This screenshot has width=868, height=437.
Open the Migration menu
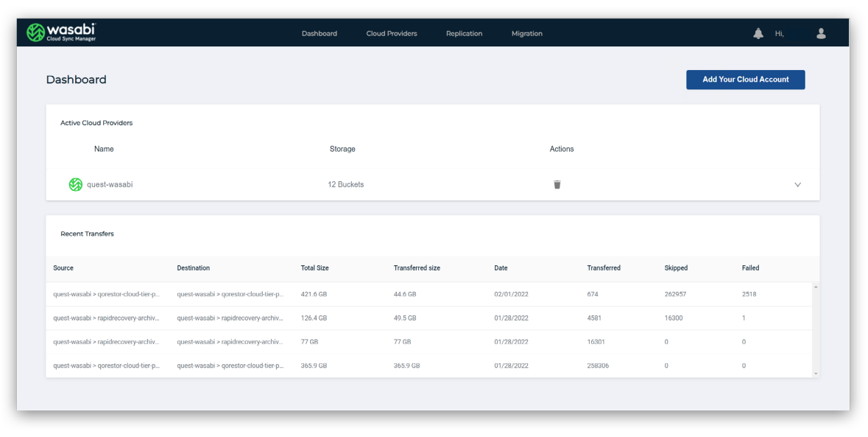[527, 33]
